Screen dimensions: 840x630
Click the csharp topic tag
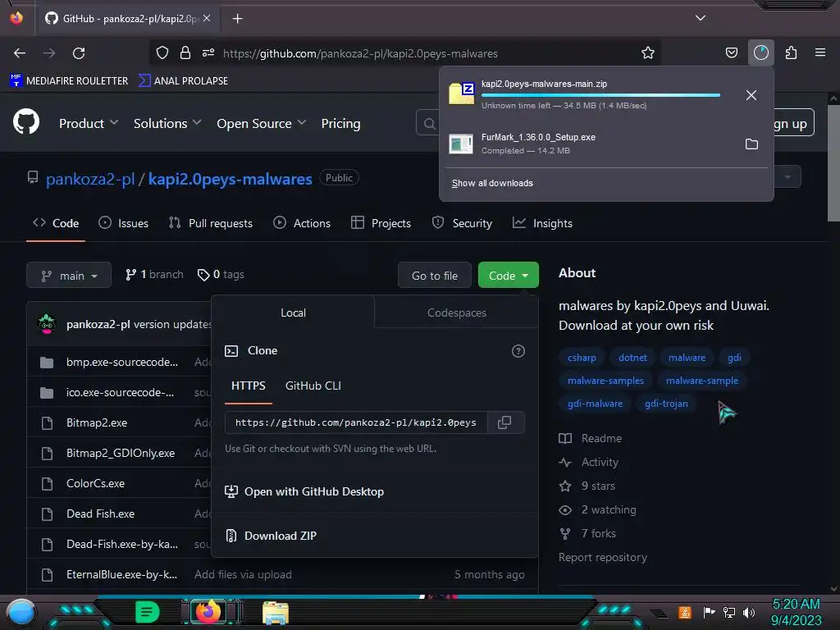coord(582,358)
